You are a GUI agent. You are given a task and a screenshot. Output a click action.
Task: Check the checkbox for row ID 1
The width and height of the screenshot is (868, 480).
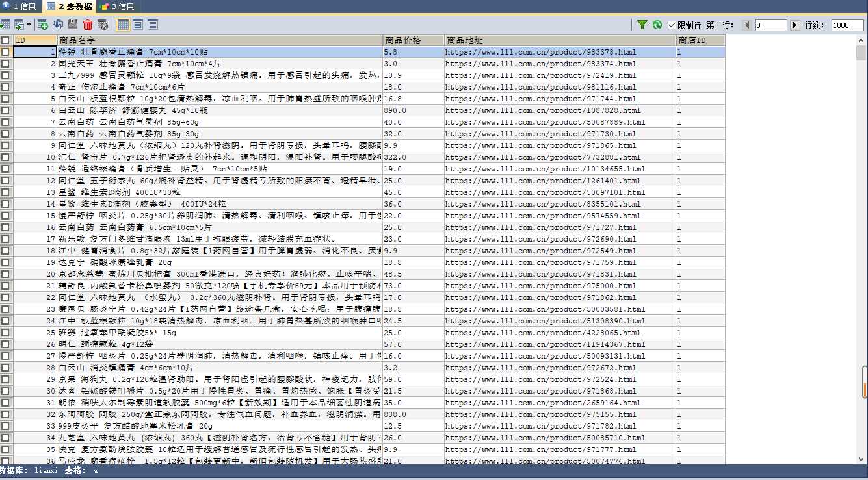5,52
